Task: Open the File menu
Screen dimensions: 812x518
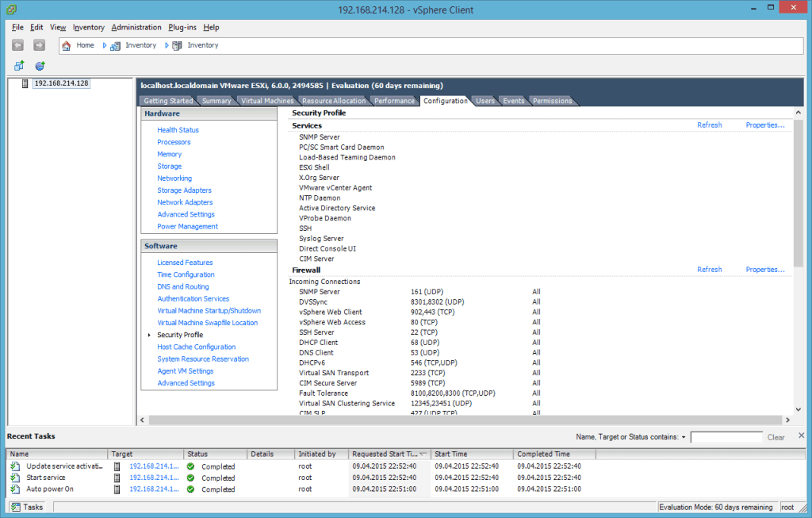Action: pos(17,28)
